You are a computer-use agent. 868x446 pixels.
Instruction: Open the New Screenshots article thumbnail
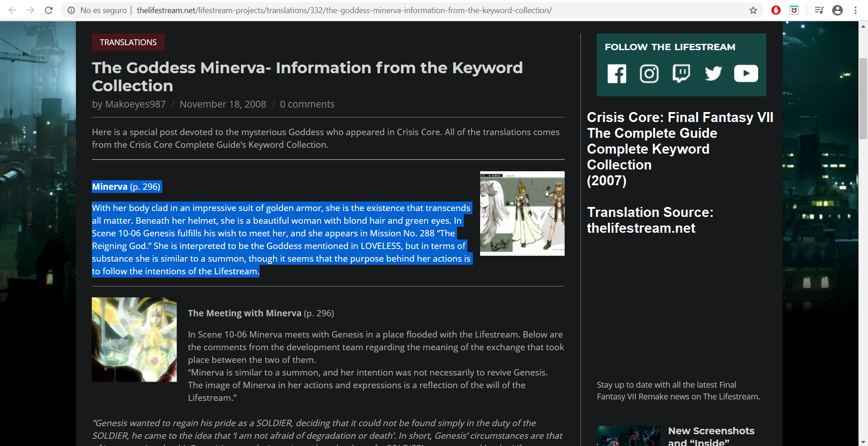click(x=628, y=436)
